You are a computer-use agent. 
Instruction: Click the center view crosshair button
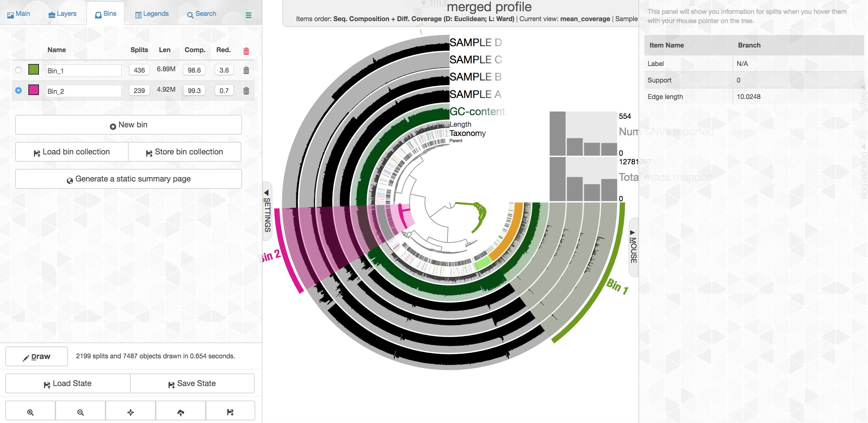pyautogui.click(x=130, y=412)
